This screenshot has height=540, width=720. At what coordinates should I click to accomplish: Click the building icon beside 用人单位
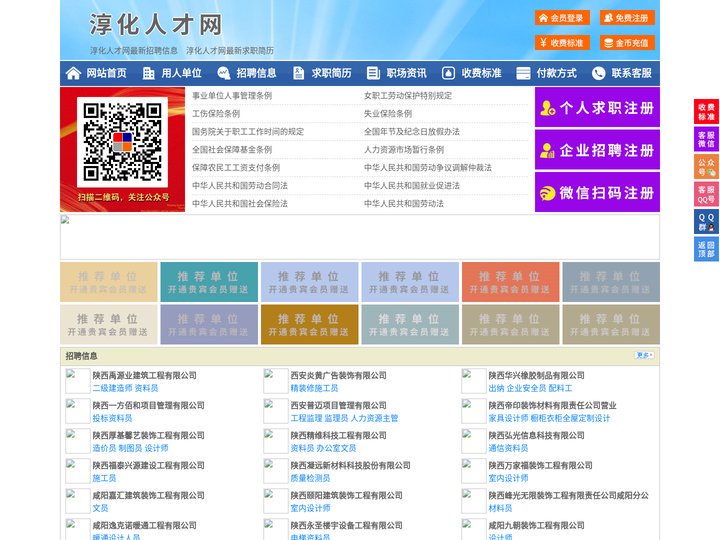click(x=148, y=73)
